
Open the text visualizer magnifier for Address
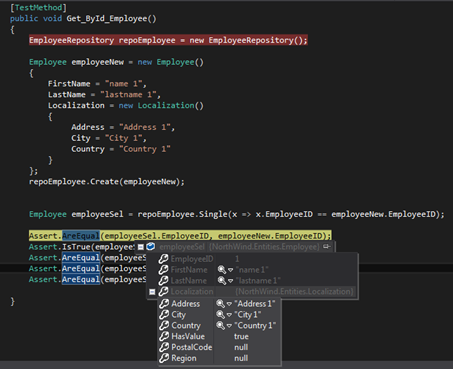tap(220, 304)
